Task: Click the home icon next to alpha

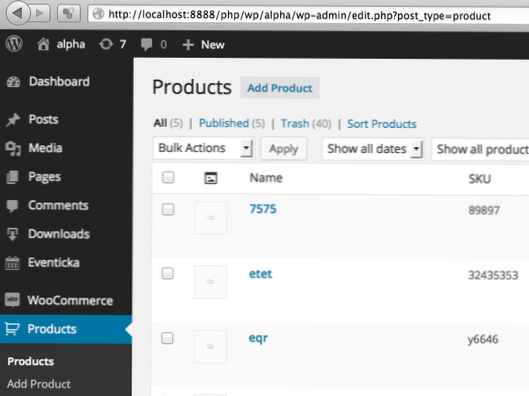Action: (43, 44)
